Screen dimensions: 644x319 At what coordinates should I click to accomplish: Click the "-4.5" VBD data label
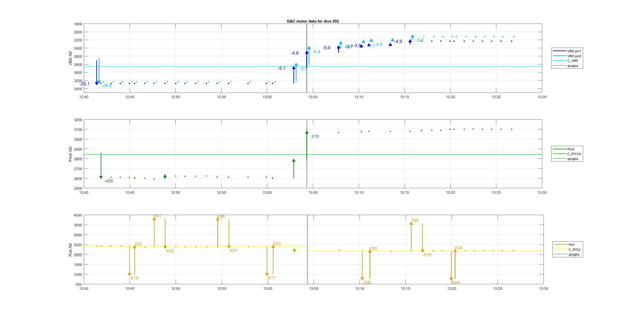point(379,45)
